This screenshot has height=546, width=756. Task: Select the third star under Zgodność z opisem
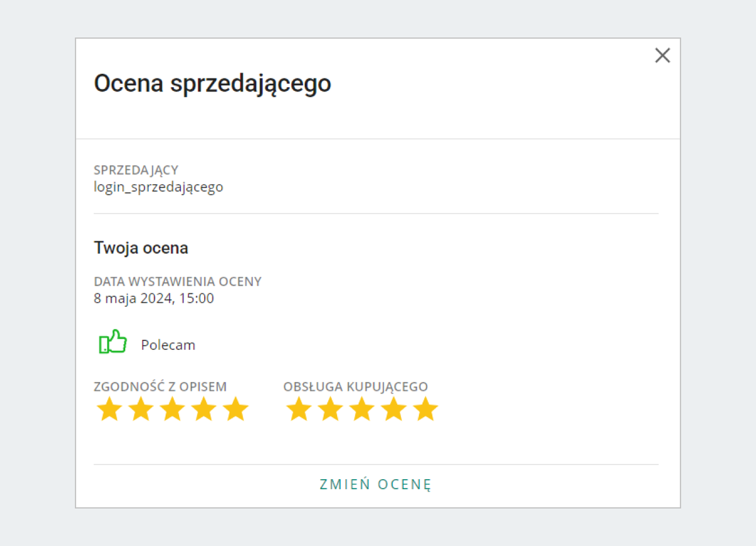pos(171,409)
